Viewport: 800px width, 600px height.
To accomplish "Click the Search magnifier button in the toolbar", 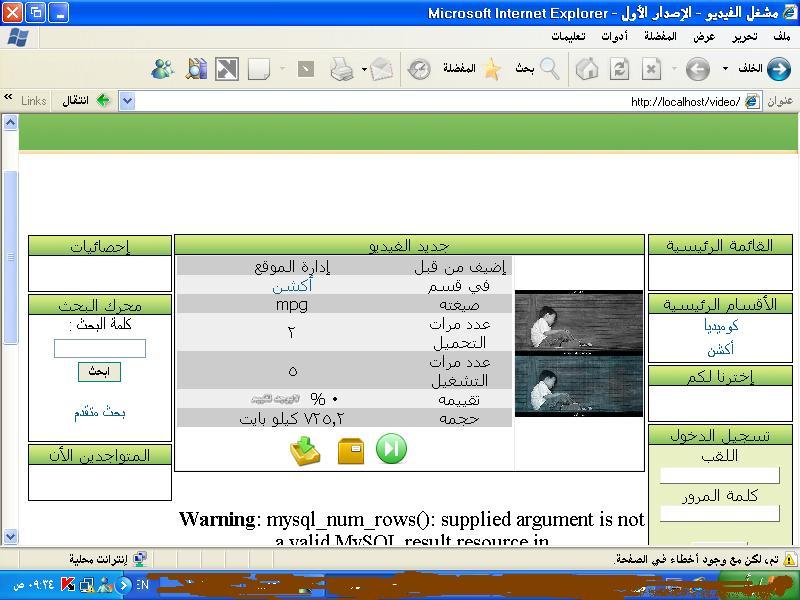I will [550, 68].
